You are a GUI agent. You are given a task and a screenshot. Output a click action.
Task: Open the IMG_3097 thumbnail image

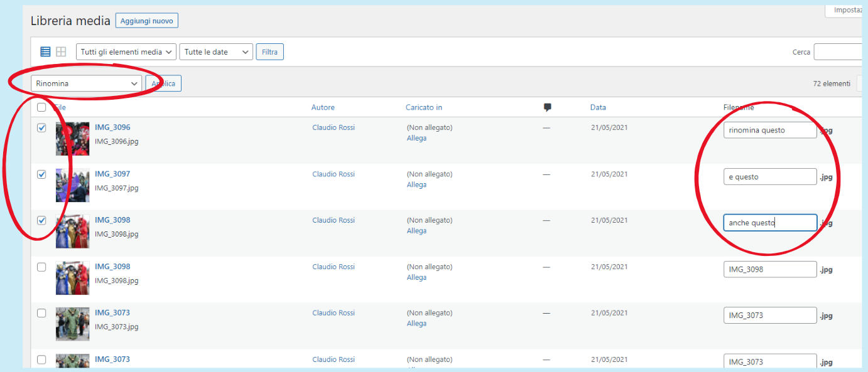(72, 185)
